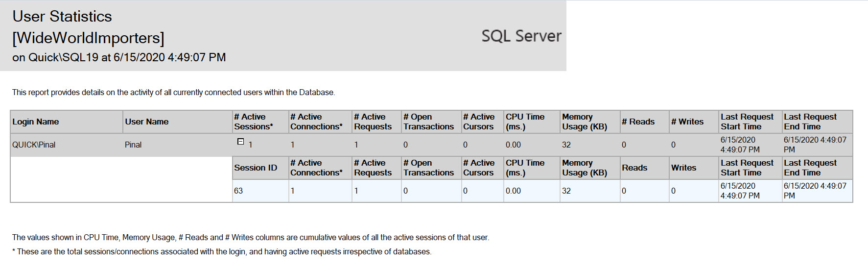868x271 pixels.
Task: Click the user row CPU Time value 0.00
Action: pyautogui.click(x=513, y=145)
